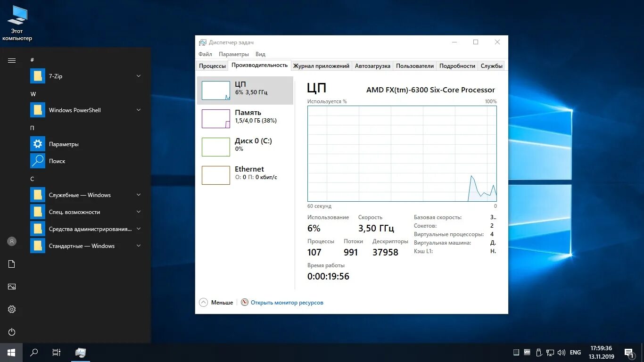The image size is (644, 362).
Task: Click the Task Manager title bar icon
Action: pyautogui.click(x=203, y=42)
